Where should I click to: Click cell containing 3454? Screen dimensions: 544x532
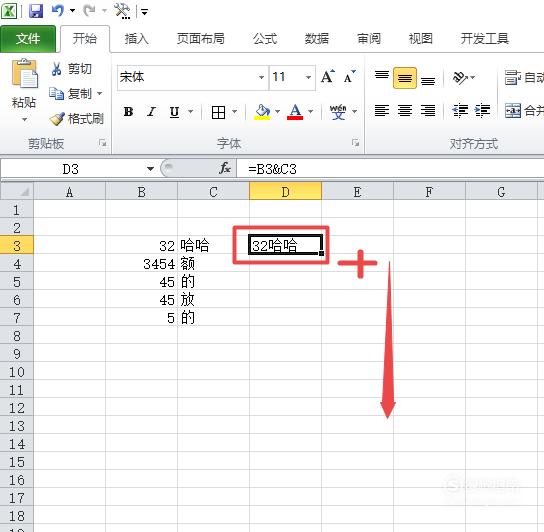pos(142,264)
